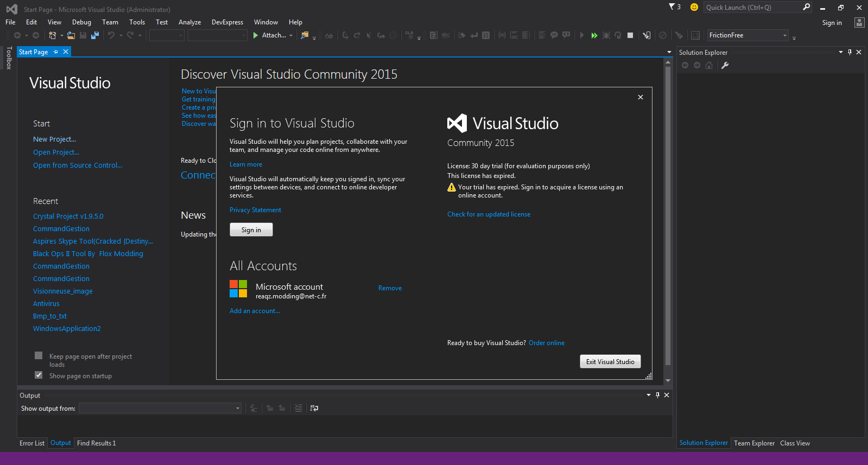This screenshot has height=465, width=868.
Task: Click the Start Page scrollbar down arrow
Action: pos(668,381)
